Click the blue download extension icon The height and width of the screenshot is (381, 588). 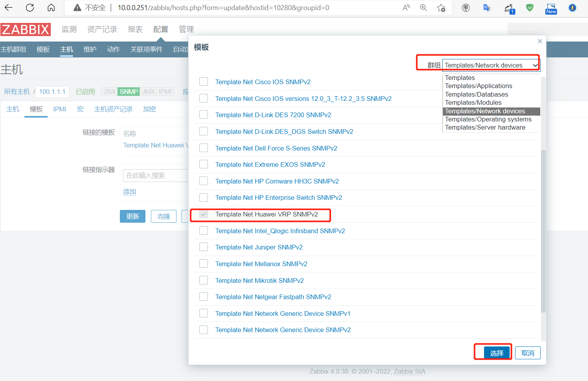pos(572,8)
